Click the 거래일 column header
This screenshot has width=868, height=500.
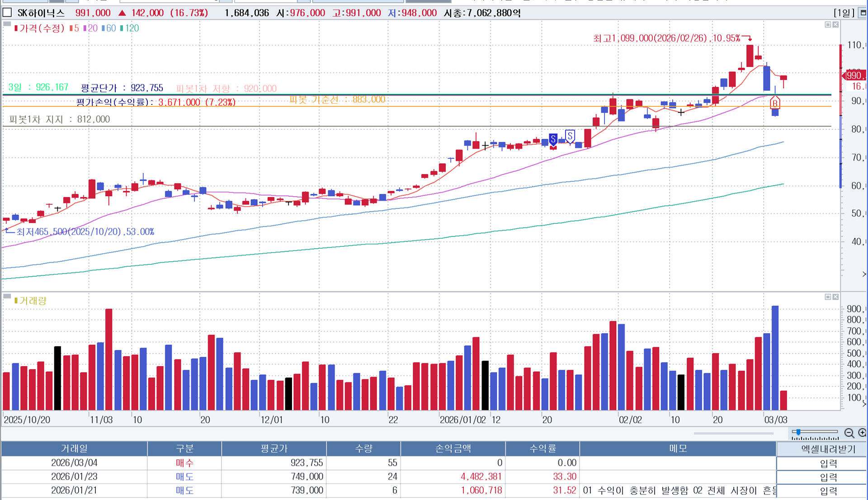74,448
